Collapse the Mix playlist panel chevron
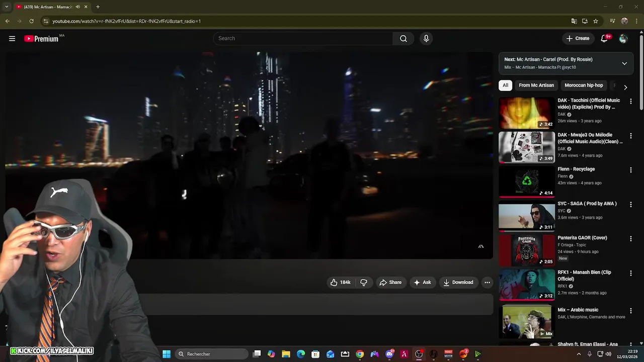Viewport: 644px width, 362px height. [624, 63]
